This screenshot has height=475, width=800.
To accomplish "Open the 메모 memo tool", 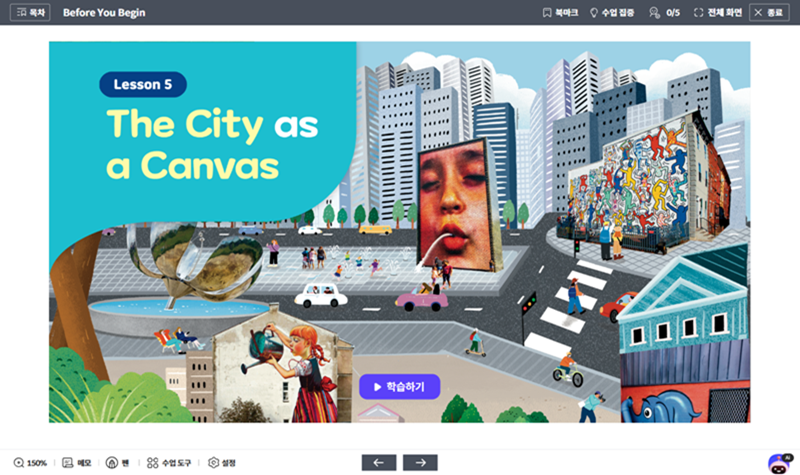I will click(77, 463).
